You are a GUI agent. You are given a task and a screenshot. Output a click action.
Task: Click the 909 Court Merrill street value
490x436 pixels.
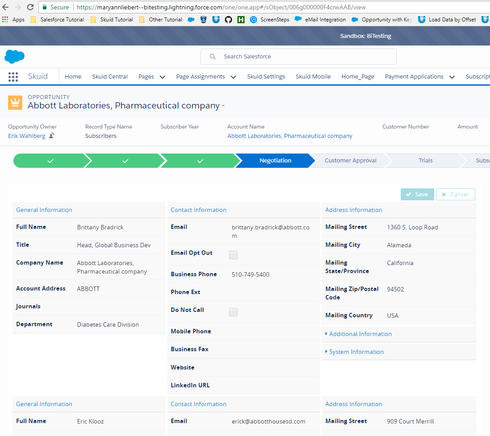pos(410,421)
